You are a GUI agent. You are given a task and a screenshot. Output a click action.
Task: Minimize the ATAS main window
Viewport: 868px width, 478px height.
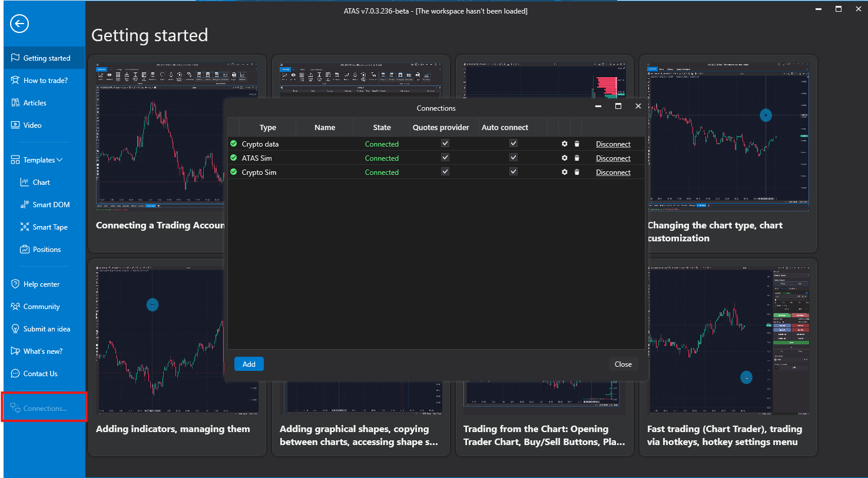pos(818,9)
